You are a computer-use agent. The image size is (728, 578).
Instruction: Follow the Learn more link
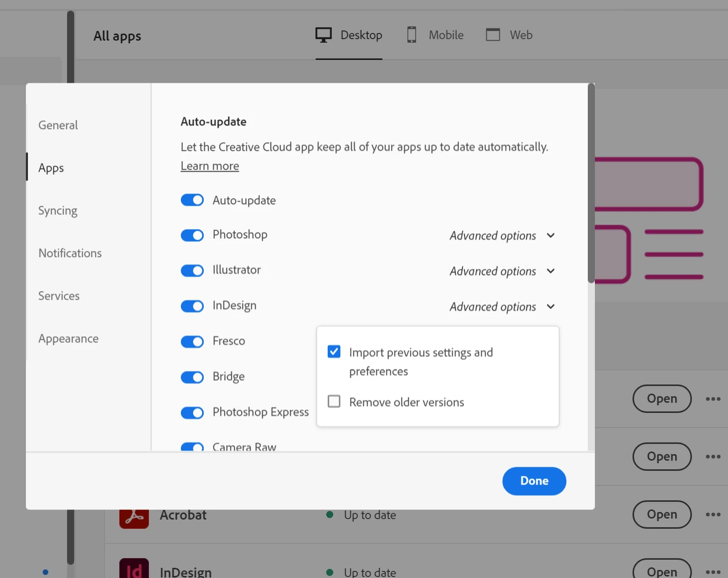pyautogui.click(x=210, y=166)
